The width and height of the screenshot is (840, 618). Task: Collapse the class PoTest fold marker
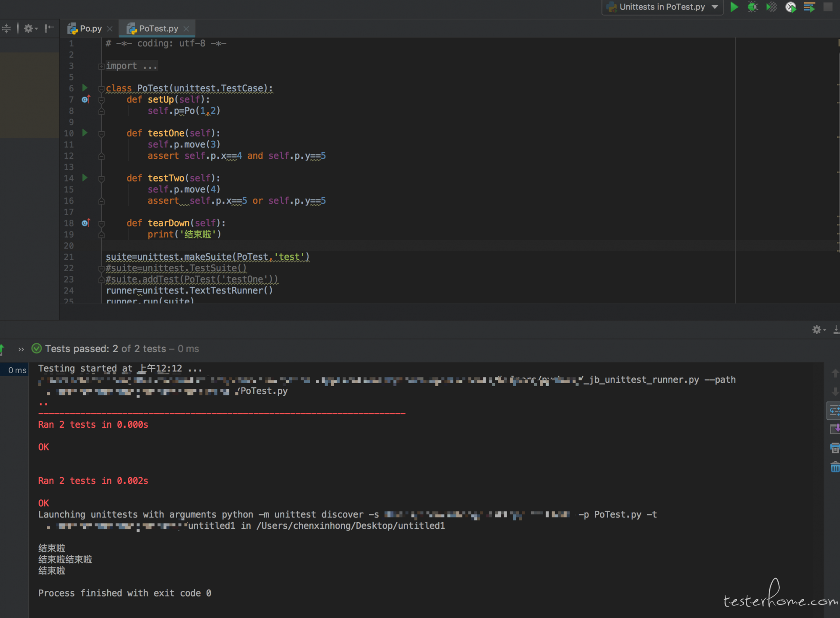[x=101, y=89]
